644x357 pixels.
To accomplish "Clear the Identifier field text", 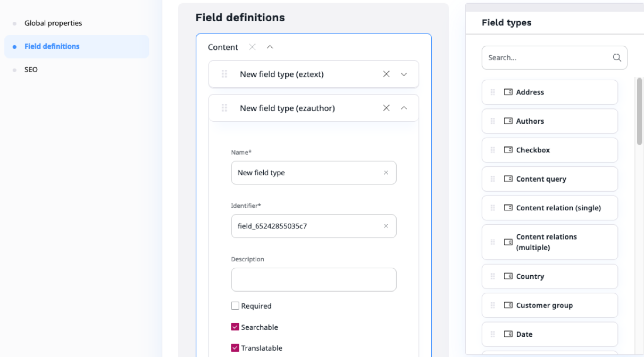I will [x=386, y=226].
